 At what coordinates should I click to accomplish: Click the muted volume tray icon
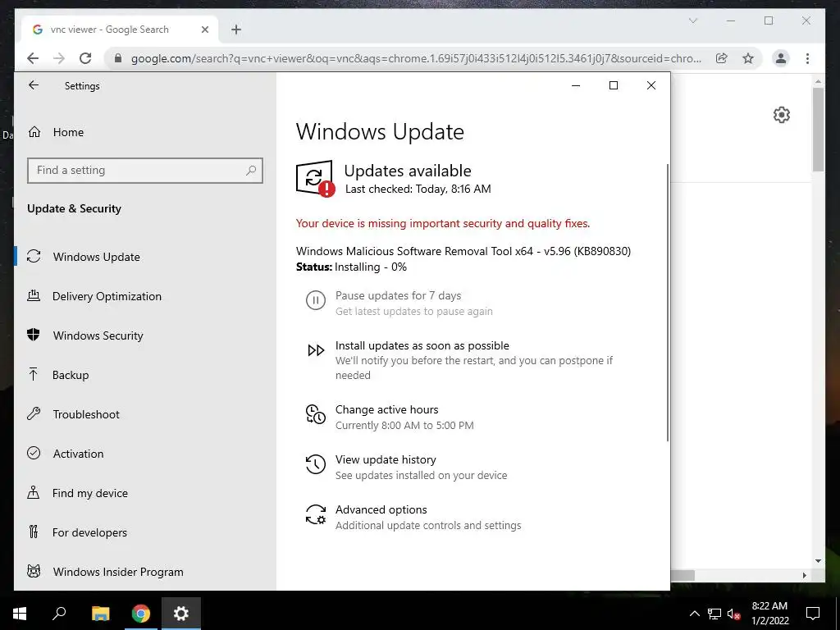[x=734, y=614]
